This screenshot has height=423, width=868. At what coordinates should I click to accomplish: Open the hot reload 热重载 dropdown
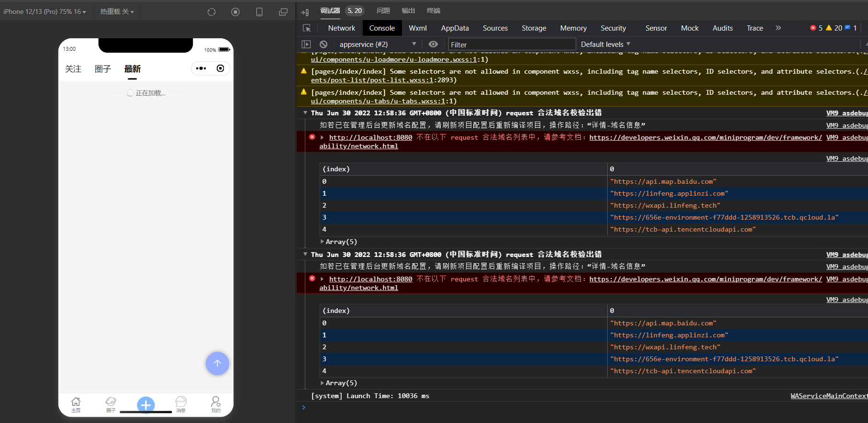[x=117, y=11]
